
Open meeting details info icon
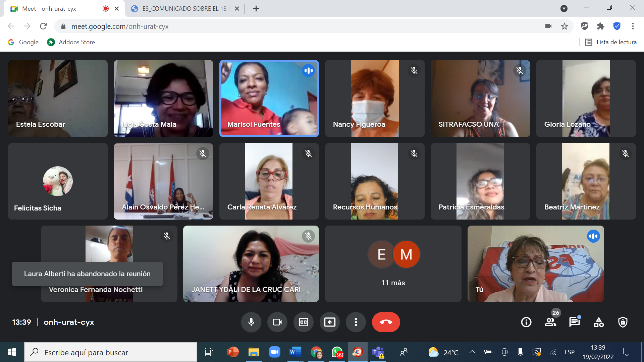click(x=526, y=322)
